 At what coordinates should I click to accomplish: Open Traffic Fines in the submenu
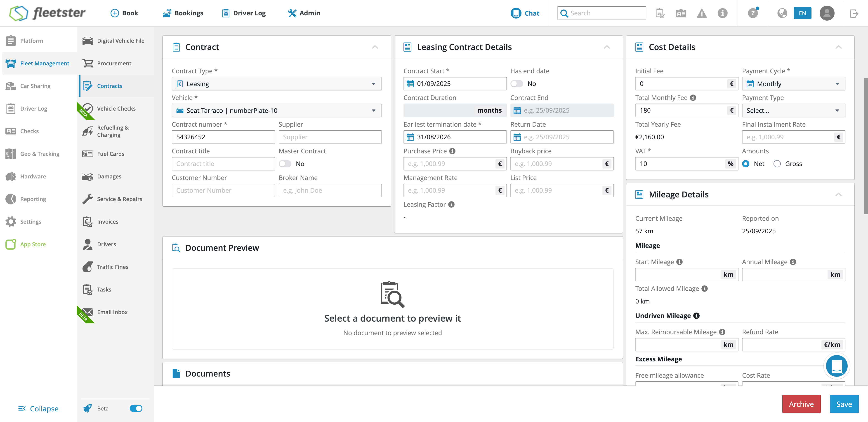[113, 267]
